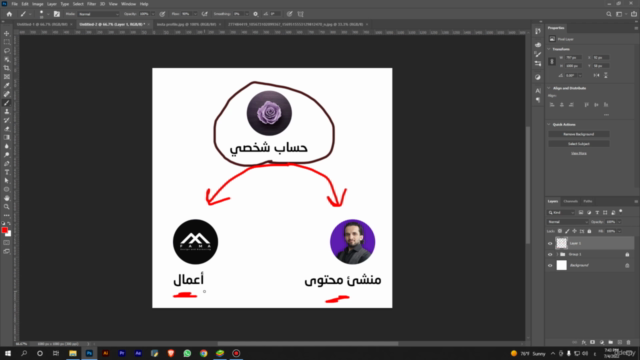Select the Eyedropper tool
The height and width of the screenshot is (360, 640).
[x=7, y=85]
